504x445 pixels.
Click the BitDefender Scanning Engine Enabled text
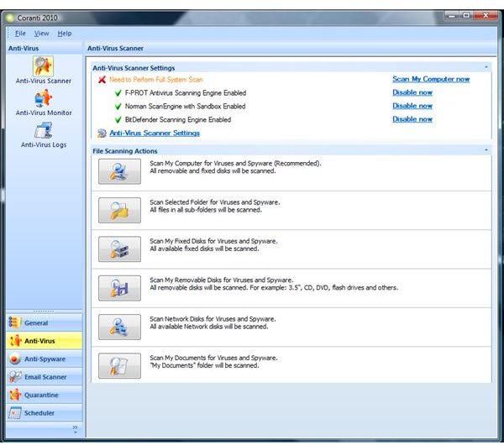[x=178, y=120]
